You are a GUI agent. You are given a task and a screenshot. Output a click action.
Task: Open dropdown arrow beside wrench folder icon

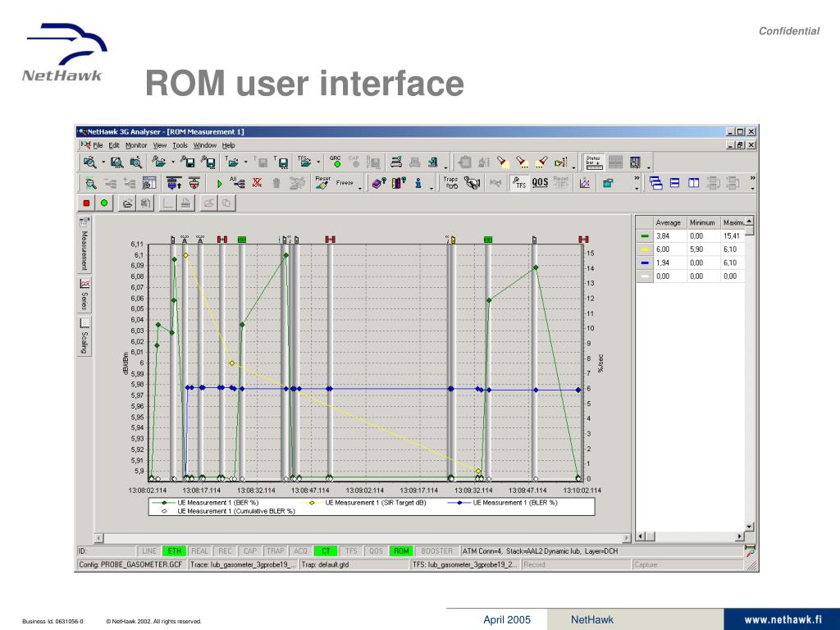point(172,162)
